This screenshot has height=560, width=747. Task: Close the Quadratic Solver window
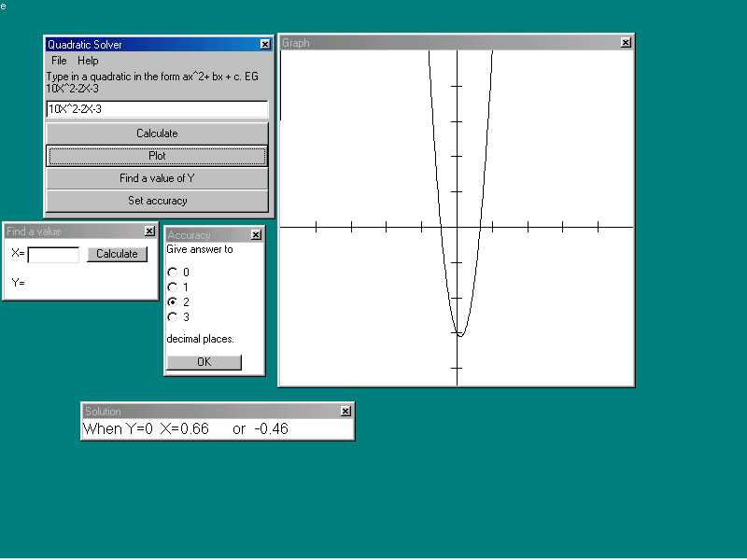[x=265, y=45]
